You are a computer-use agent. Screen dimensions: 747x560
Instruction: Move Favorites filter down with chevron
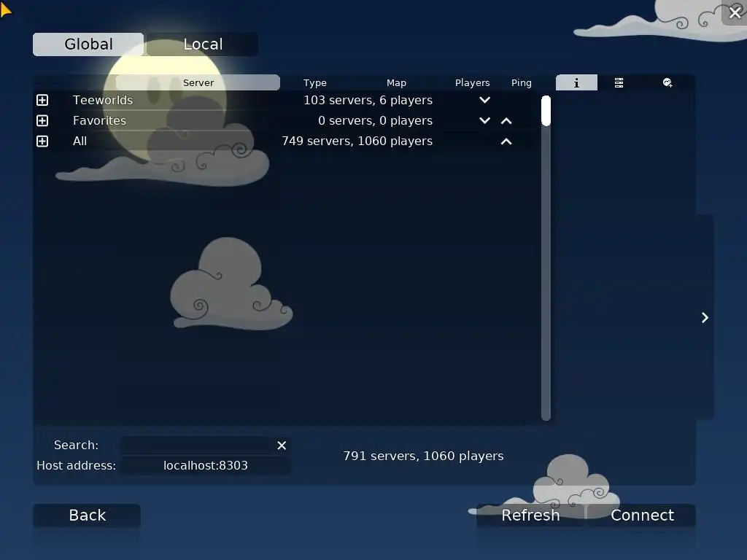[484, 120]
